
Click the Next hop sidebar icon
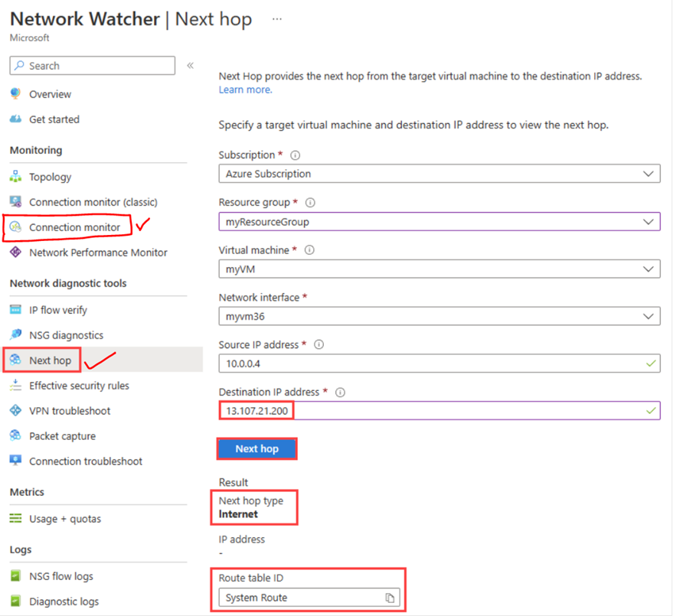pyautogui.click(x=15, y=360)
